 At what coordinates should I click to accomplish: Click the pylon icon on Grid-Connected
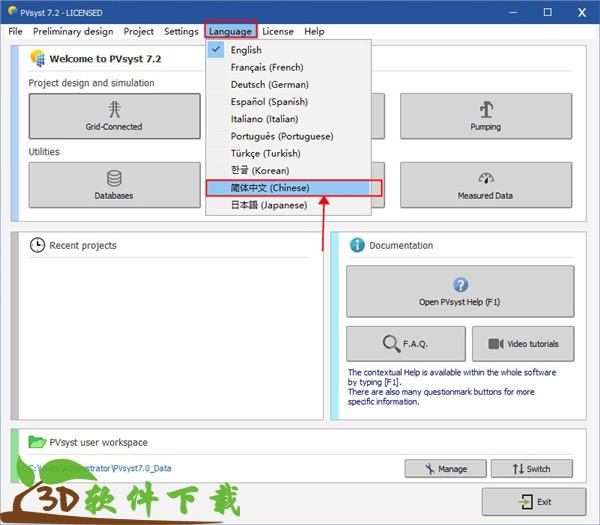(x=114, y=109)
